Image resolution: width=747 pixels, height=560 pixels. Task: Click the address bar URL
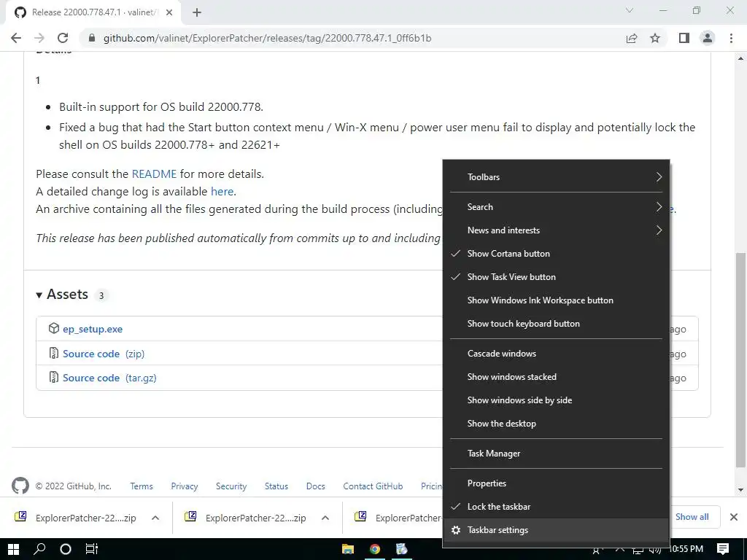(x=267, y=38)
